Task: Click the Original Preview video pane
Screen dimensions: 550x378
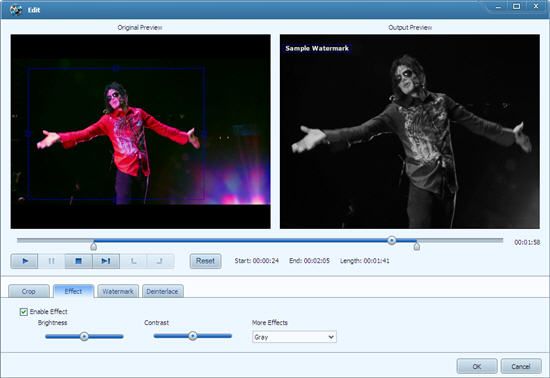Action: 141,131
